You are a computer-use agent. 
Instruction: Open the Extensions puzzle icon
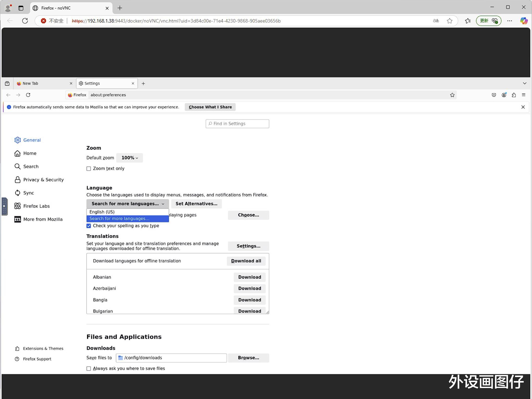[514, 95]
